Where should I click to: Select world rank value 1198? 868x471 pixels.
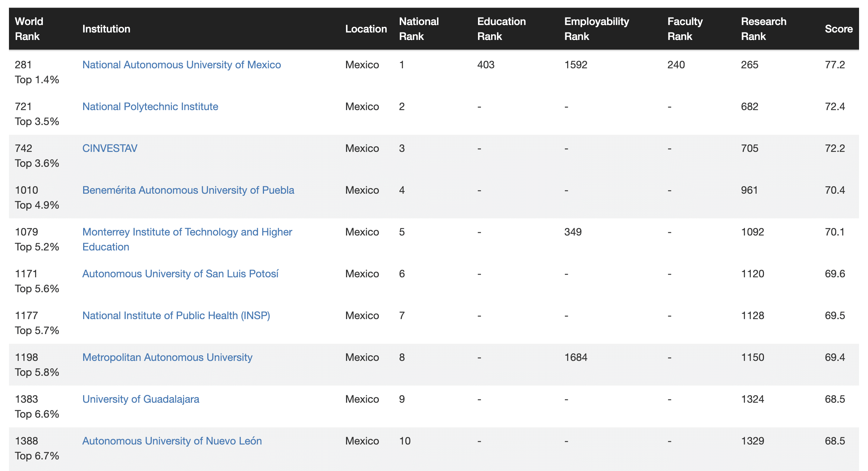click(x=26, y=357)
